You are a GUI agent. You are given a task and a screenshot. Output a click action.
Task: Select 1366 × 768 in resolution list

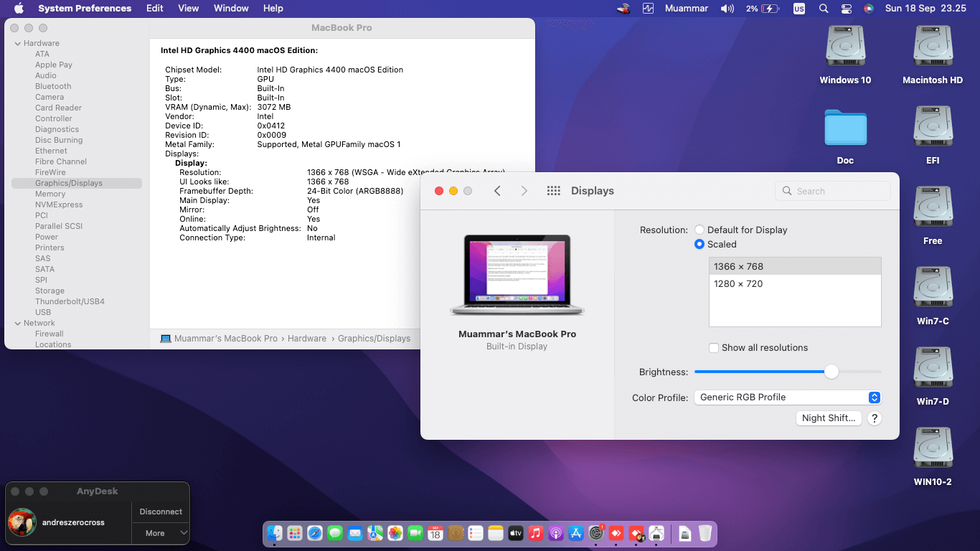tap(795, 266)
